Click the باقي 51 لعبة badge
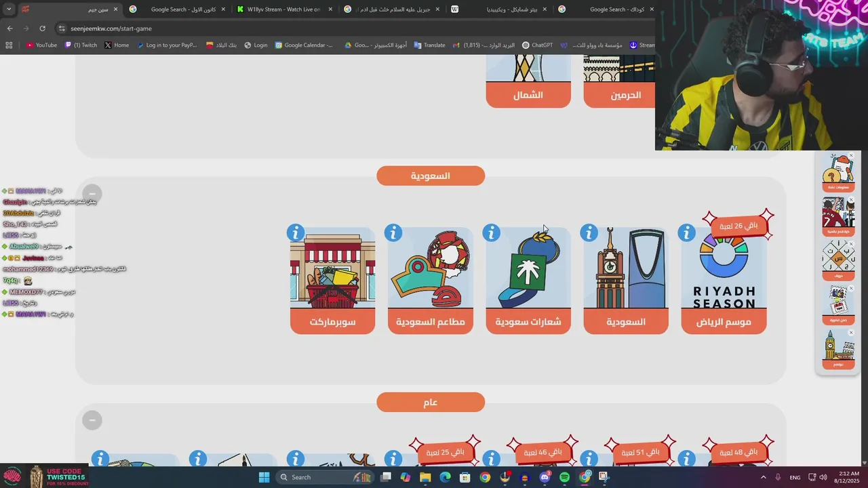Image resolution: width=868 pixels, height=488 pixels. tap(640, 452)
